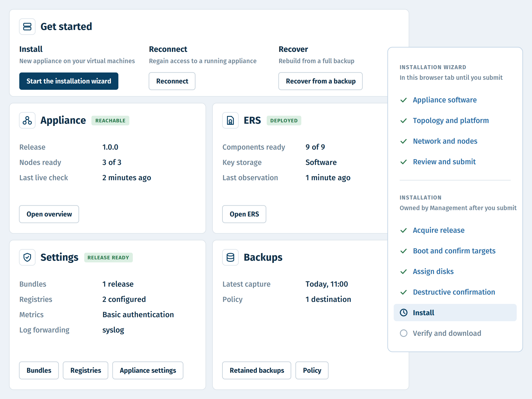Start the installation wizard
This screenshot has height=399, width=532.
pyautogui.click(x=69, y=81)
